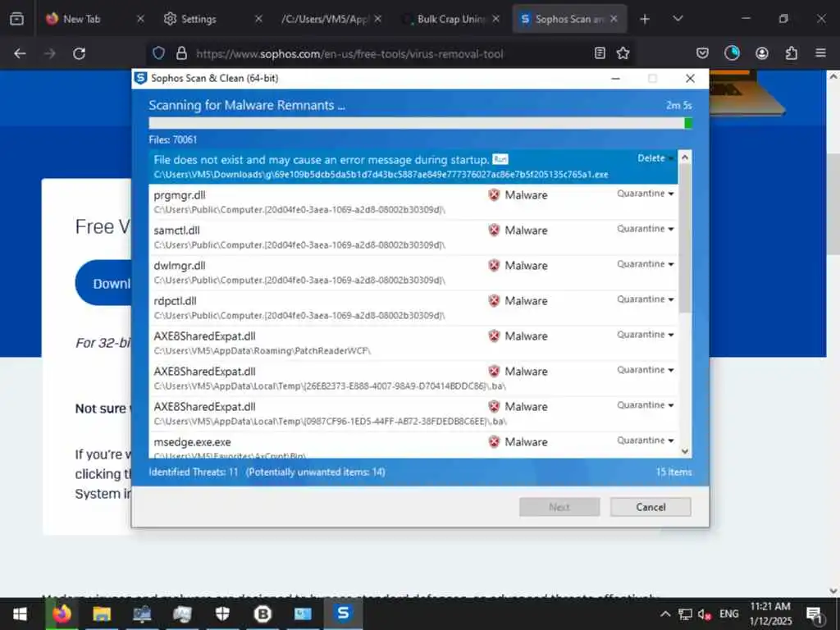Open Extensions puzzle icon

tap(792, 53)
